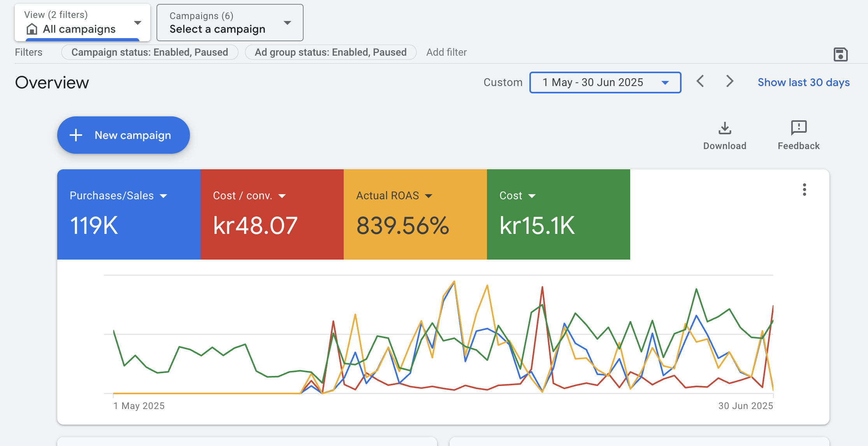Open the Feedback panel via its icon
This screenshot has width=868, height=446.
click(798, 127)
